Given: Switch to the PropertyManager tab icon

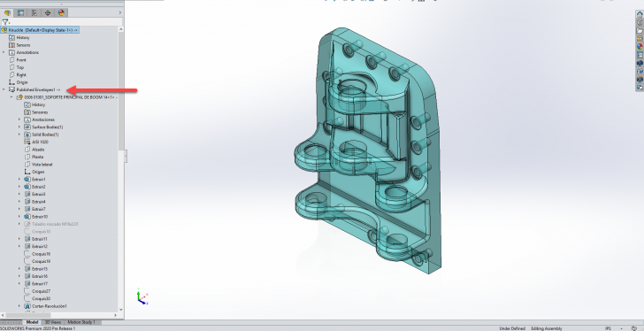Looking at the screenshot, I should pos(20,12).
